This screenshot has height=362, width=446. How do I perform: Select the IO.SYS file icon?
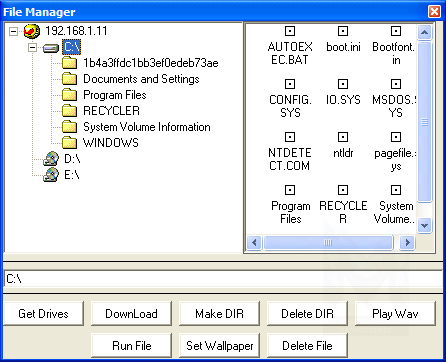pos(343,84)
